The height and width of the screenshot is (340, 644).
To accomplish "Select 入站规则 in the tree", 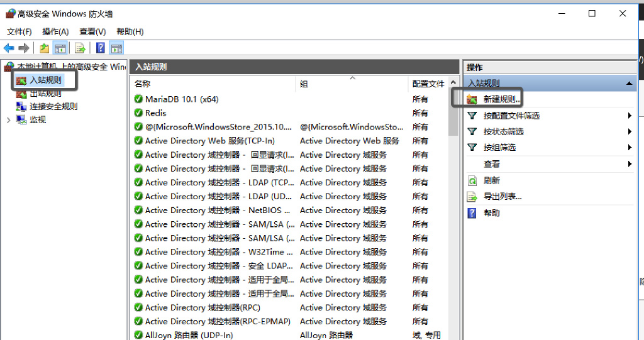I will pos(45,80).
